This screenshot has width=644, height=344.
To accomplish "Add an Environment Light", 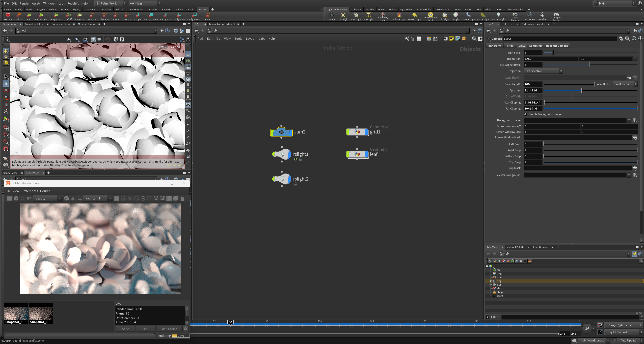I will coord(430,16).
